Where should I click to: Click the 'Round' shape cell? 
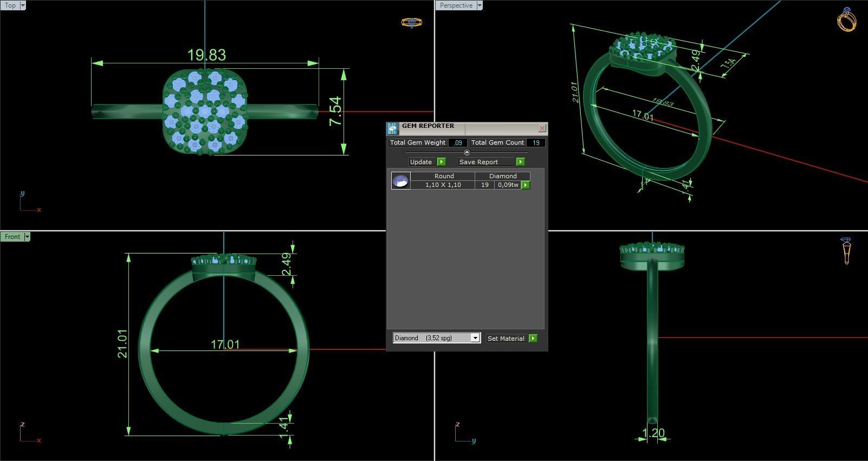tap(444, 176)
